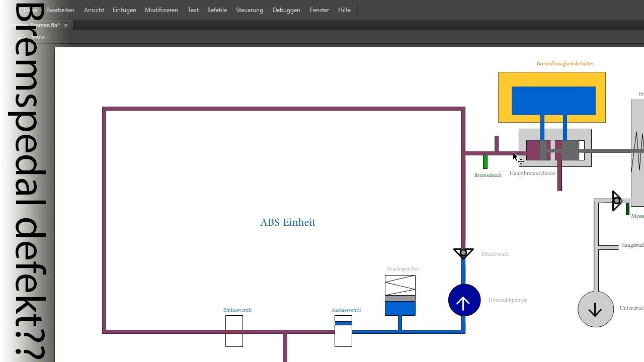644x362 pixels.
Task: Close the Bremse.fla document tab
Action: pyautogui.click(x=65, y=25)
